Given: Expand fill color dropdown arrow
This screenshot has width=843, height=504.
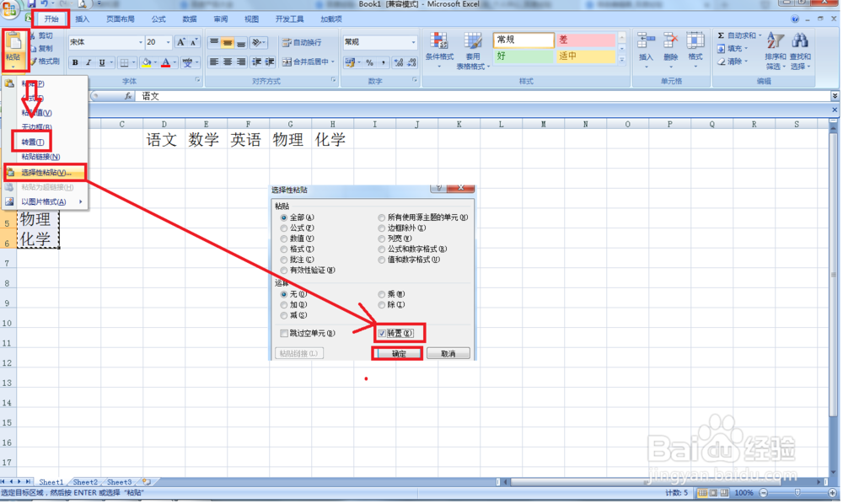Looking at the screenshot, I should (x=155, y=63).
